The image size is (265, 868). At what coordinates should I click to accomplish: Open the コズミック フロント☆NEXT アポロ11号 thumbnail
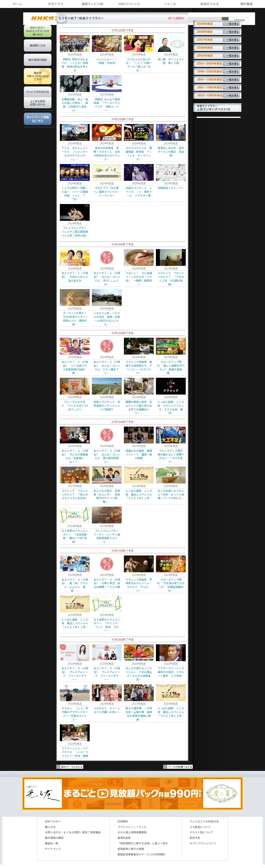tap(171, 258)
